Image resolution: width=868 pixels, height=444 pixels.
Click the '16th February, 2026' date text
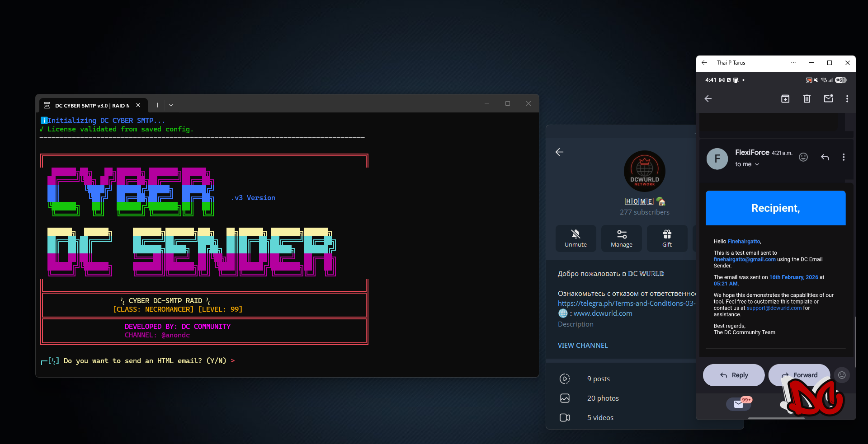coord(794,277)
